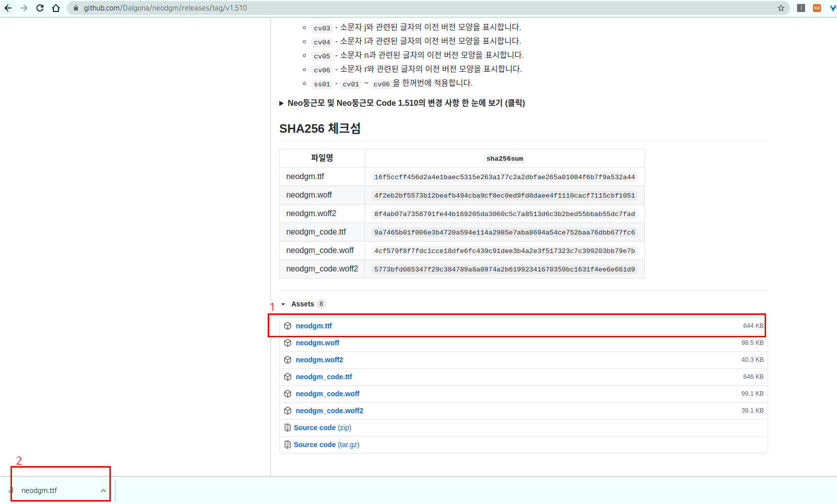The width and height of the screenshot is (837, 504).
Task: Download neodgm.ttf asset
Action: coord(314,326)
